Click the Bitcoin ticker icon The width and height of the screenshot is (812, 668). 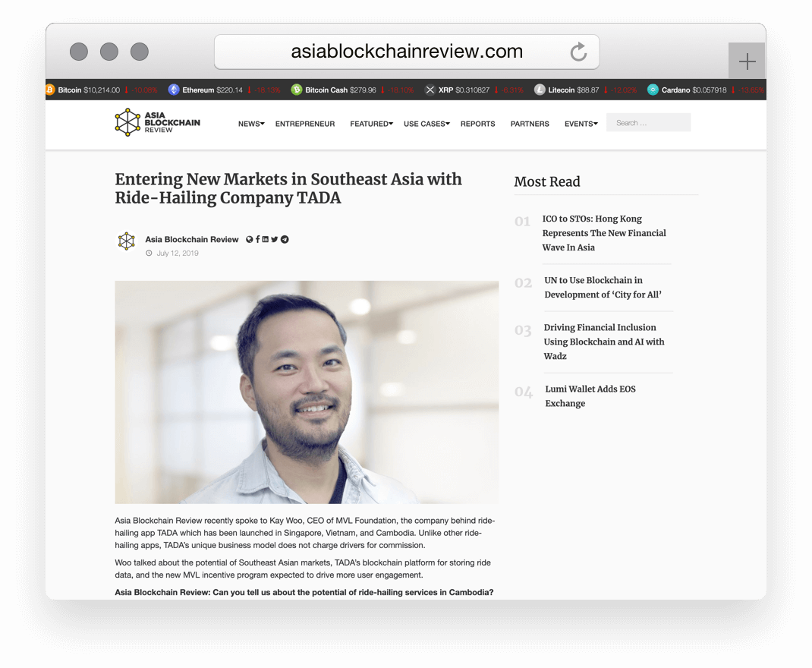tap(50, 90)
